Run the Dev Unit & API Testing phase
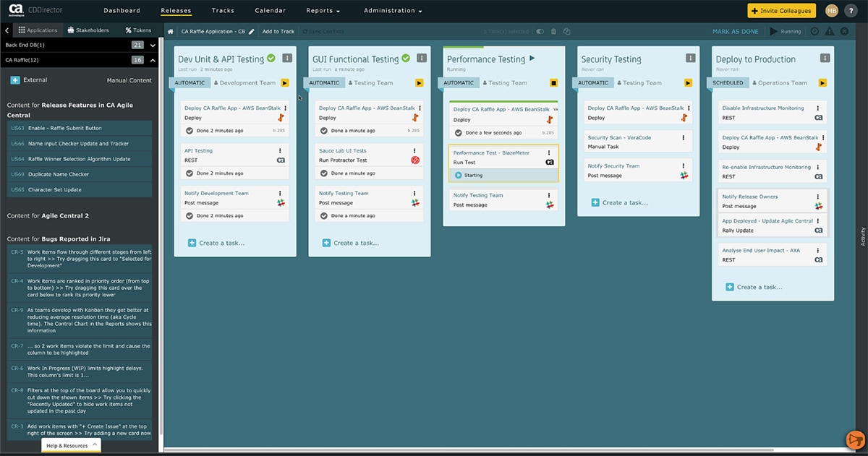 pos(285,83)
